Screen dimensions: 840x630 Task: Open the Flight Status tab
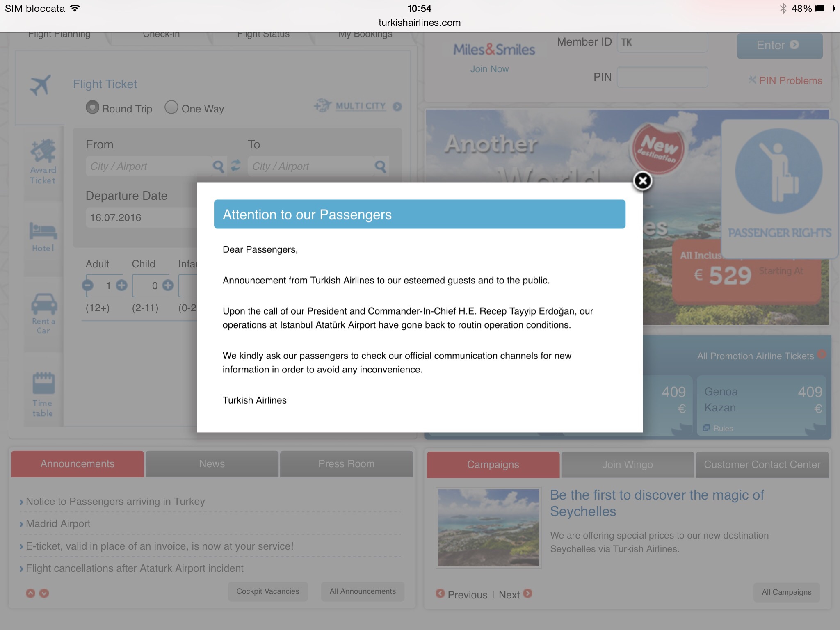[x=263, y=35]
